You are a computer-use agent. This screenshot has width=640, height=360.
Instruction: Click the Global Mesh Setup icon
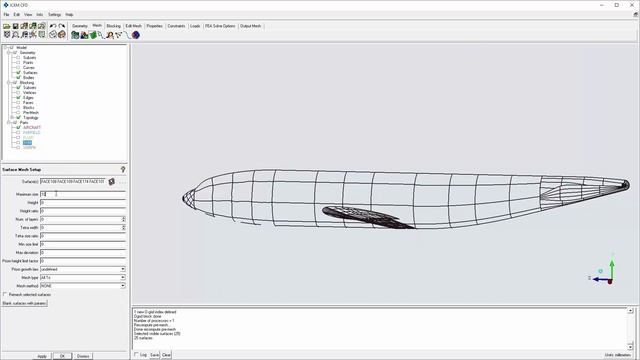coord(75,36)
